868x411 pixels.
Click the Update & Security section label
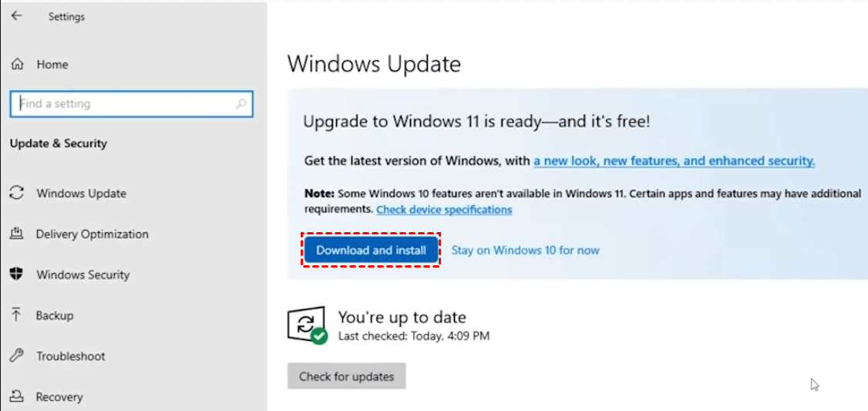58,143
